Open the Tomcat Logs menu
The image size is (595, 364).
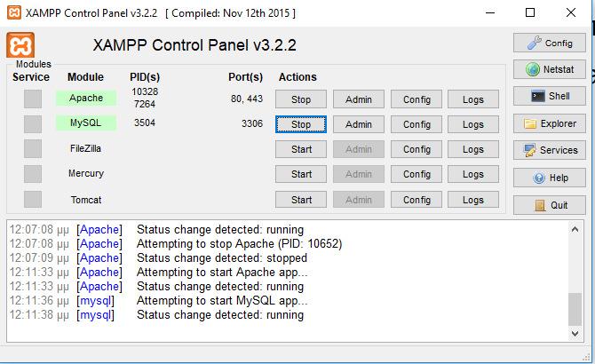click(473, 200)
